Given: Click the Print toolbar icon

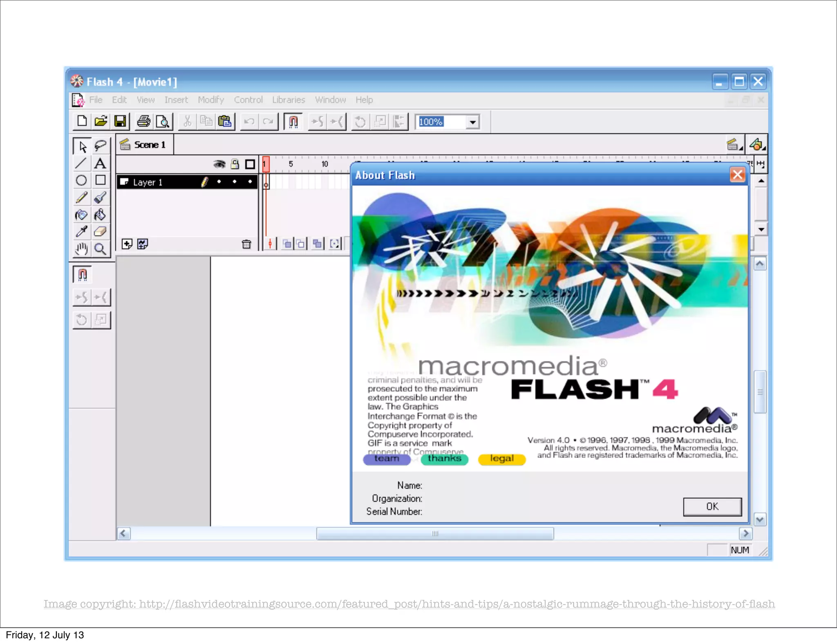Looking at the screenshot, I should pos(143,121).
